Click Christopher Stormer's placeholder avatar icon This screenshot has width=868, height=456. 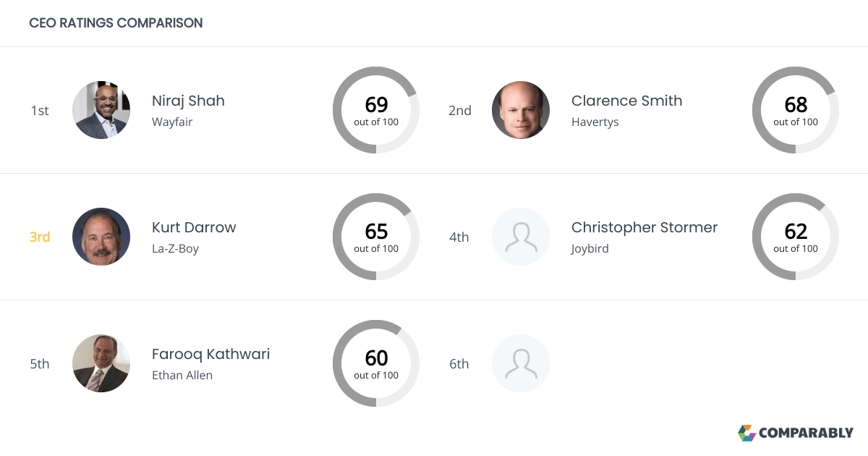(521, 237)
